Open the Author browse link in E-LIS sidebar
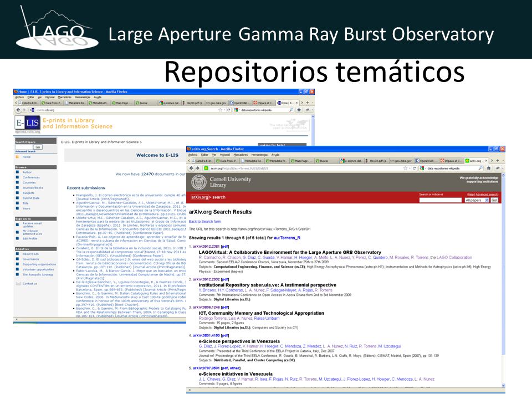 coord(27,172)
